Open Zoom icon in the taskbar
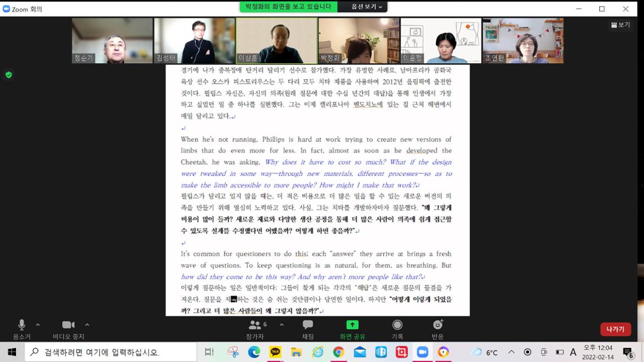The image size is (644, 362). pos(422,352)
